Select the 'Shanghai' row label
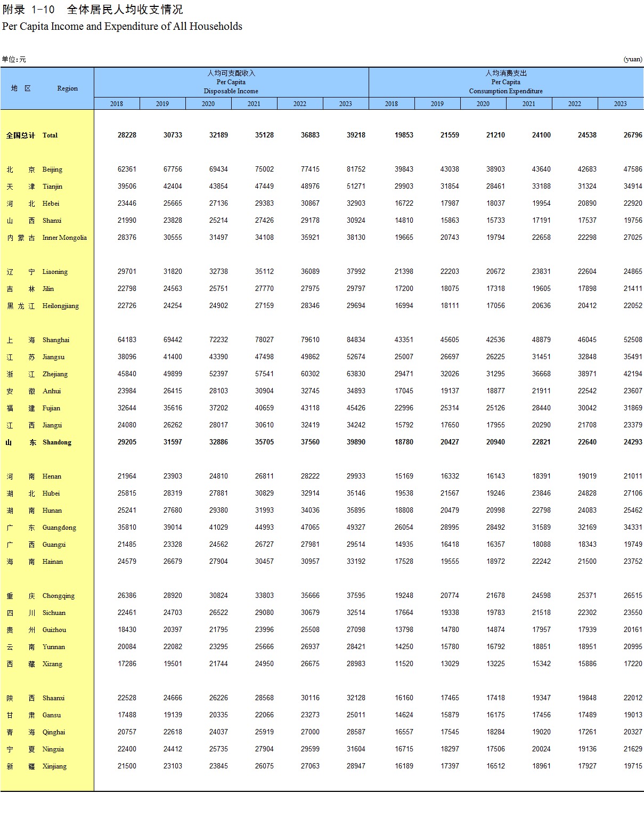The height and width of the screenshot is (826, 644). point(56,340)
